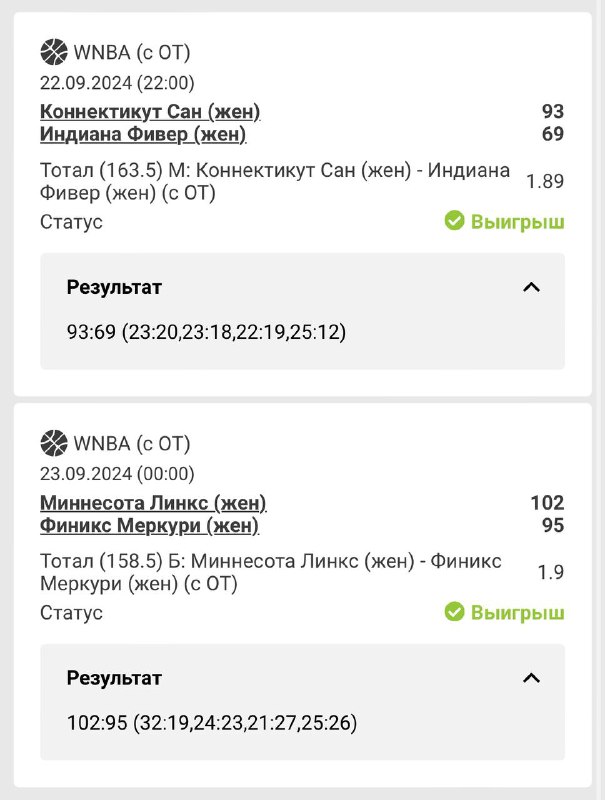Click basketball icon in second WNBA card

[x=53, y=442]
